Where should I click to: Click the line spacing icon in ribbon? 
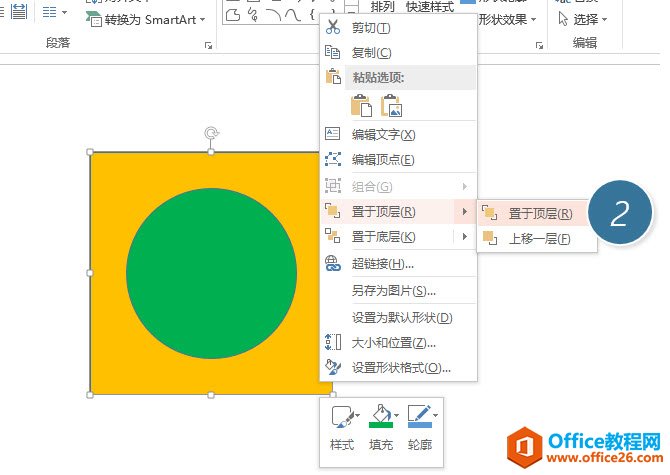[19, 11]
